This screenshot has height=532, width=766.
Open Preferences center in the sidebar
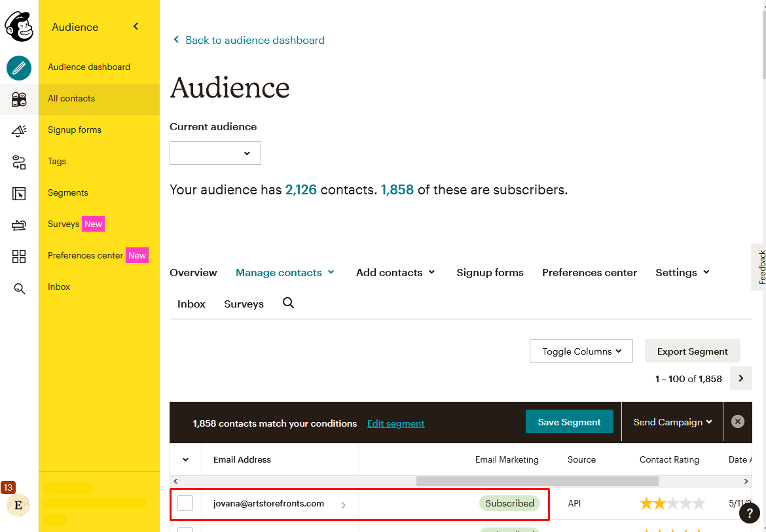pos(99,255)
